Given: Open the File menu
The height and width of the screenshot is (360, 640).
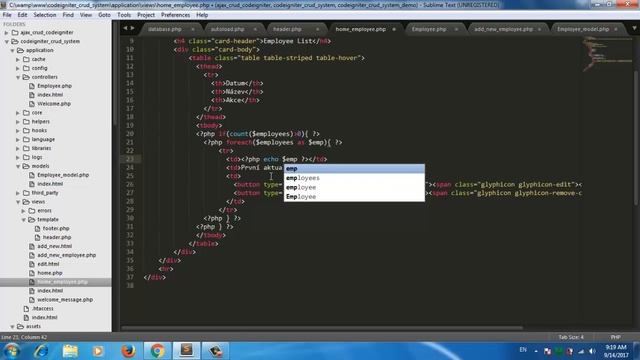Looking at the screenshot, I should pyautogui.click(x=7, y=15).
